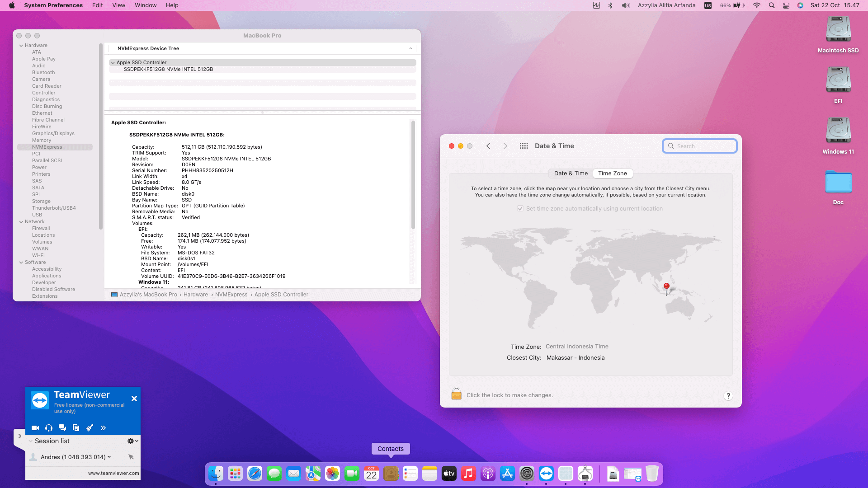
Task: Open Podcasts from the Dock
Action: pyautogui.click(x=488, y=474)
